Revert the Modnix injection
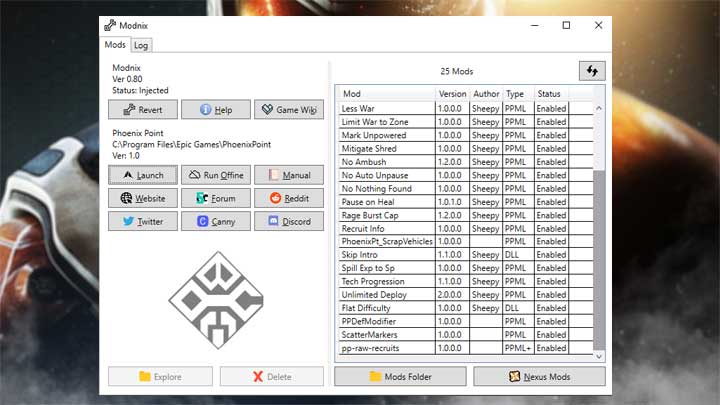The height and width of the screenshot is (405, 720). pyautogui.click(x=143, y=110)
